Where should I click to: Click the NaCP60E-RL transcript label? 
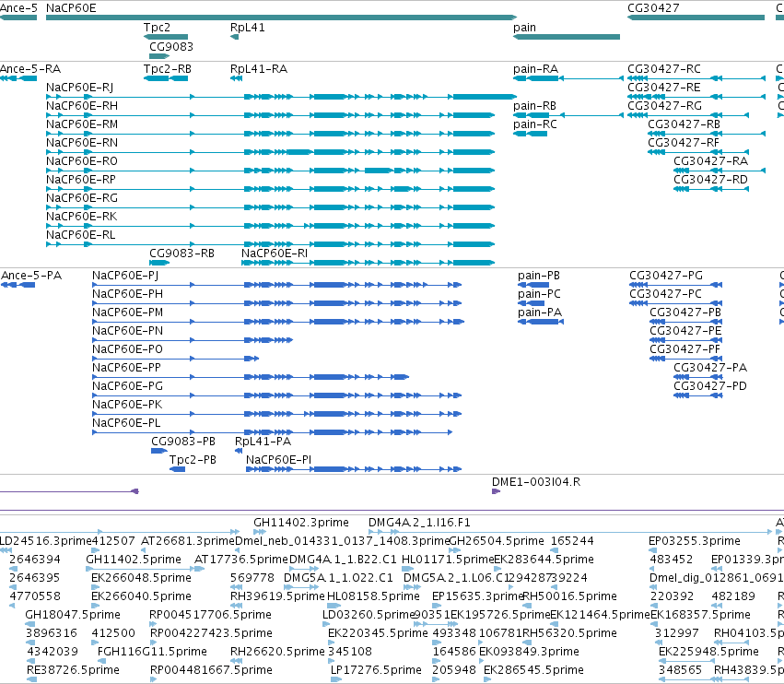(80, 235)
